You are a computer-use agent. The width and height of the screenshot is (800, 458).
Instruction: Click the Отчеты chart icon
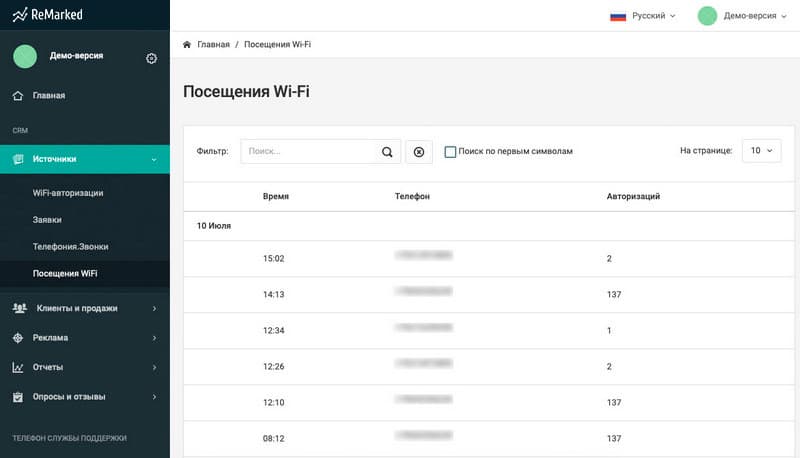pos(18,367)
